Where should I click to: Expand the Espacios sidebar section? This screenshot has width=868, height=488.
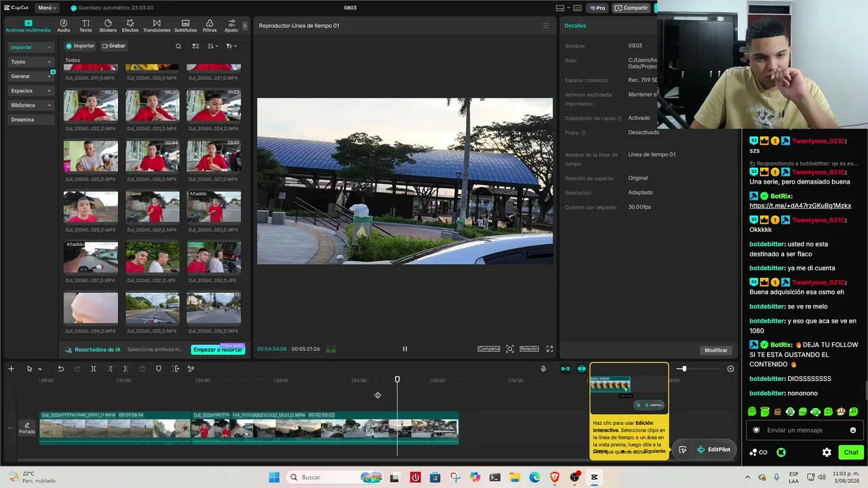coord(31,91)
